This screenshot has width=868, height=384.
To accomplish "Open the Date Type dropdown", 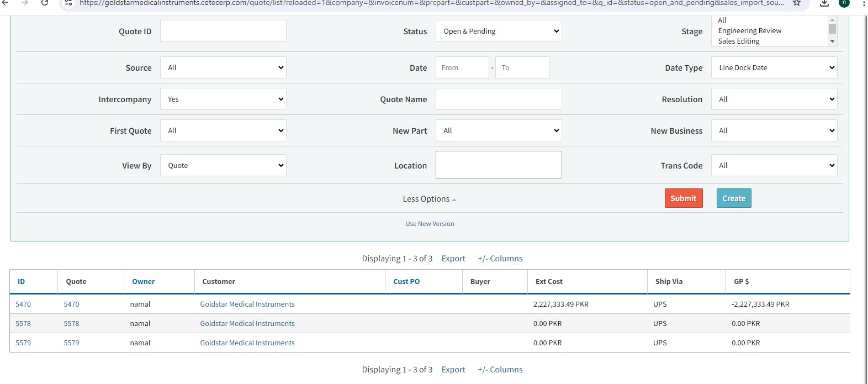I will coord(774,67).
